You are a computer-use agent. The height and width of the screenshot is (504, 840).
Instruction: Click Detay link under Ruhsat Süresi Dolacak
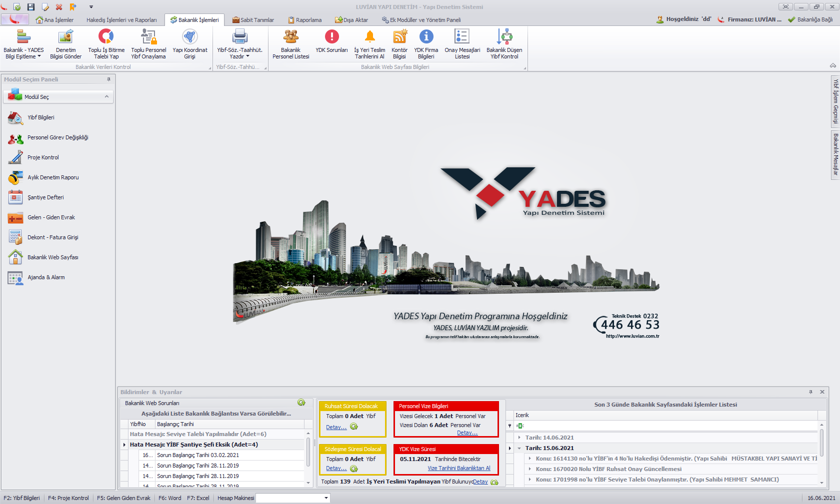pyautogui.click(x=336, y=427)
